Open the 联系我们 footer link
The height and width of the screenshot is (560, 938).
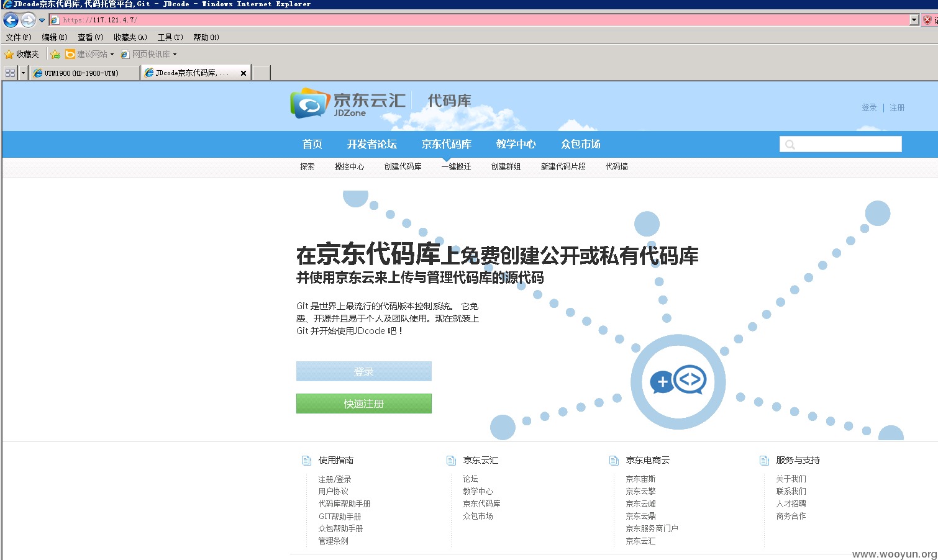(x=791, y=491)
